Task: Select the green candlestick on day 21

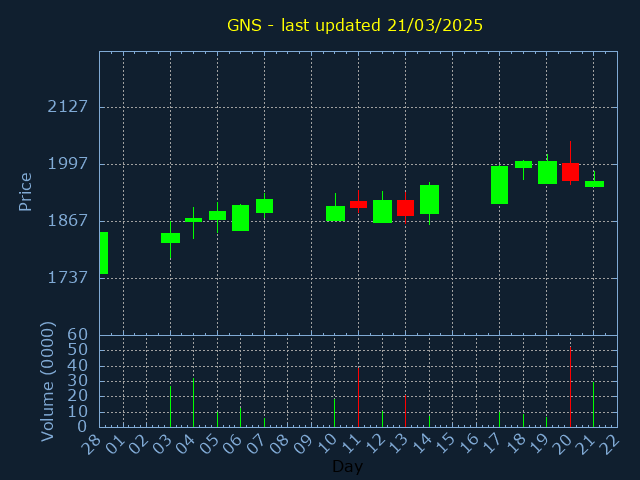Action: tap(594, 184)
